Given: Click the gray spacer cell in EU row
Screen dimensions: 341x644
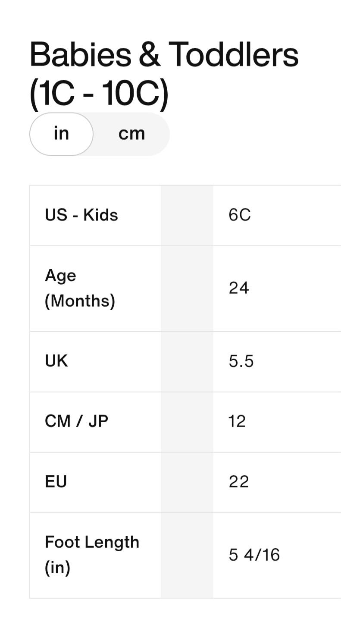Looking at the screenshot, I should [x=187, y=482].
